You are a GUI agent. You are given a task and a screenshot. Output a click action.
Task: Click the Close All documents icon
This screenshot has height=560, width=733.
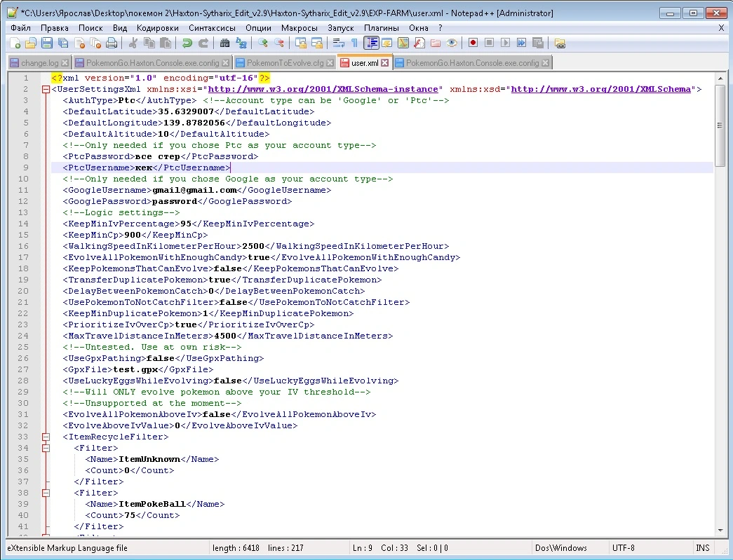click(95, 43)
